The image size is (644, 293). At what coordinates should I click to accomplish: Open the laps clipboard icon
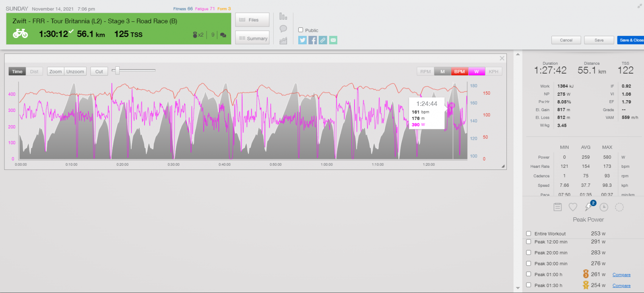(557, 207)
